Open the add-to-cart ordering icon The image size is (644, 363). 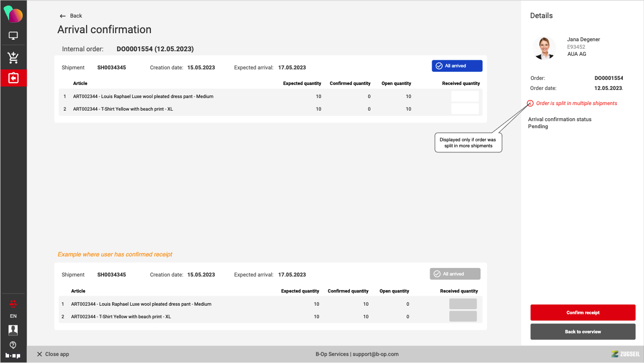[x=13, y=57]
